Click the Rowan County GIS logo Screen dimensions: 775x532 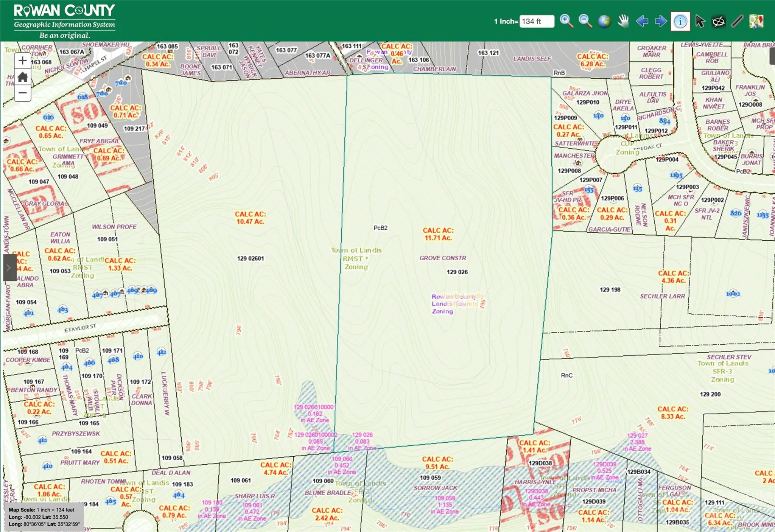tap(64, 21)
